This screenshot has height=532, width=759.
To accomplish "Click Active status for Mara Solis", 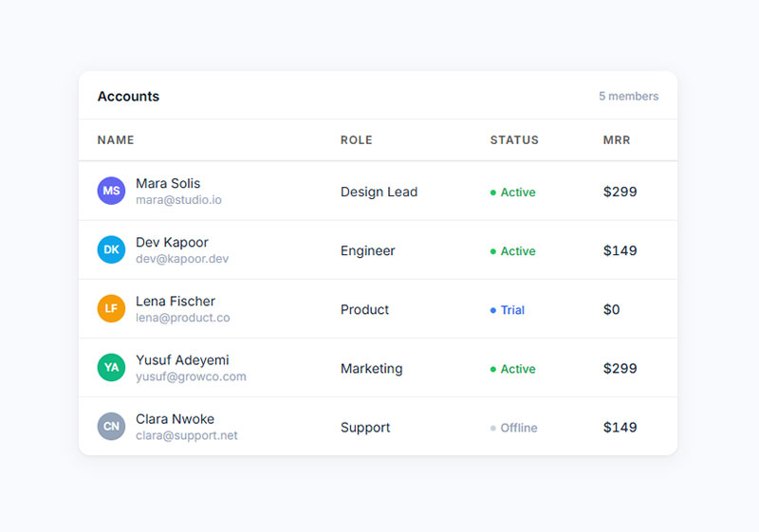I will pyautogui.click(x=513, y=193).
